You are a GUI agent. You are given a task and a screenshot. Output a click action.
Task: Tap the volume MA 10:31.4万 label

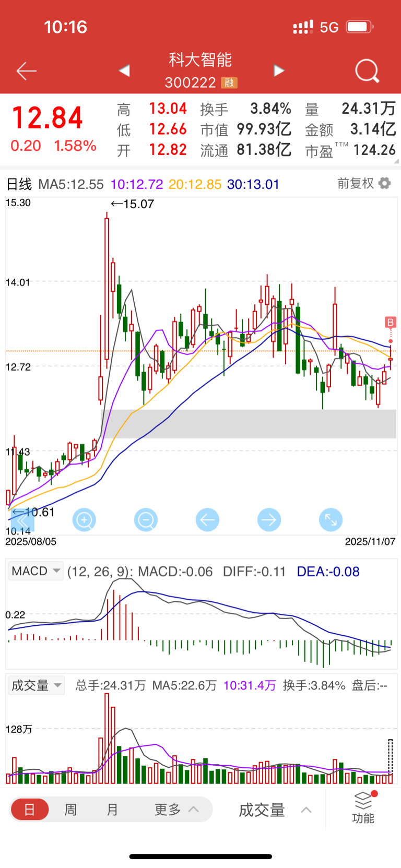(x=250, y=685)
